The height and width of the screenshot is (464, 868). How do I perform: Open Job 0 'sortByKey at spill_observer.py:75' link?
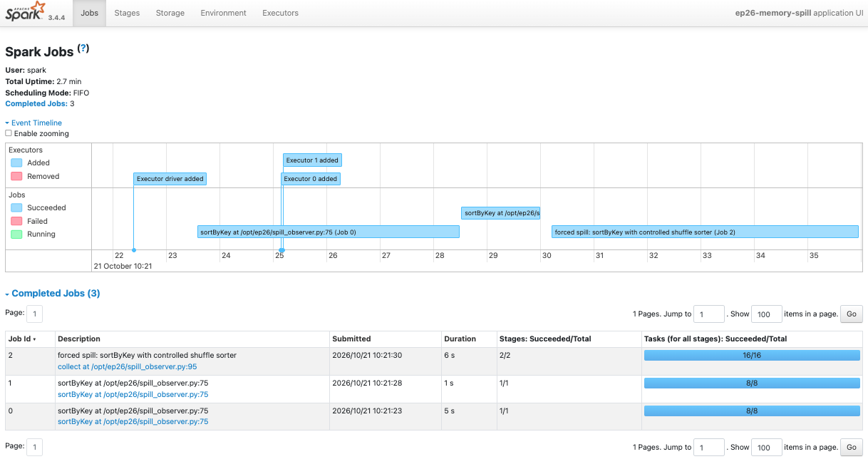coord(133,422)
